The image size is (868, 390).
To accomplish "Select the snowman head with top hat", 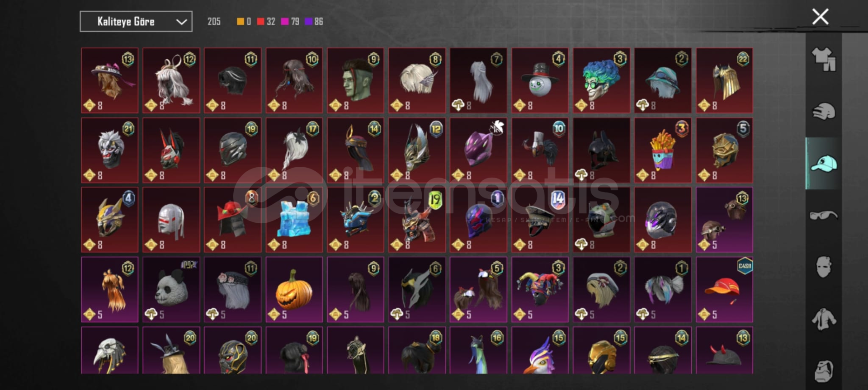I will 540,80.
